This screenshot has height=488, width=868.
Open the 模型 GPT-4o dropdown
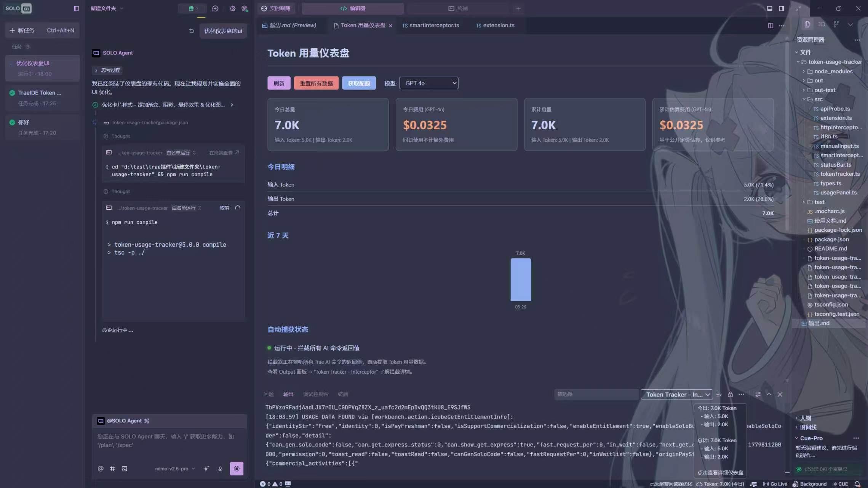429,83
